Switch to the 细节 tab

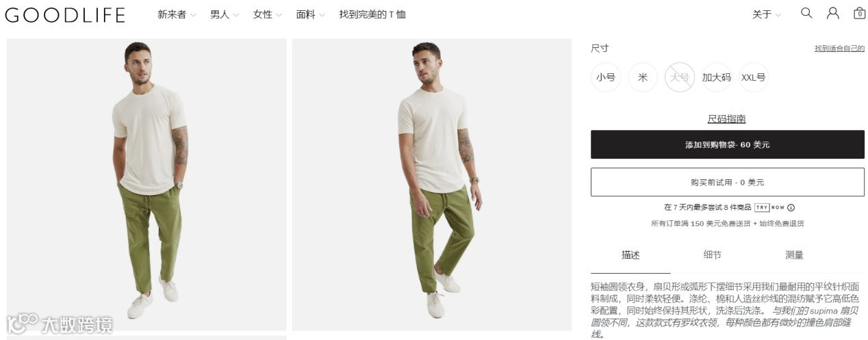[713, 255]
